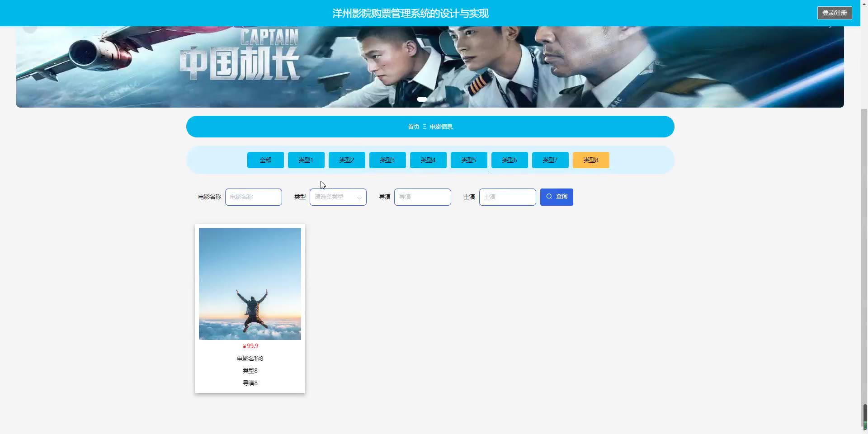Click the site title 洋州影院购票管理系统的设计与实现

[410, 14]
